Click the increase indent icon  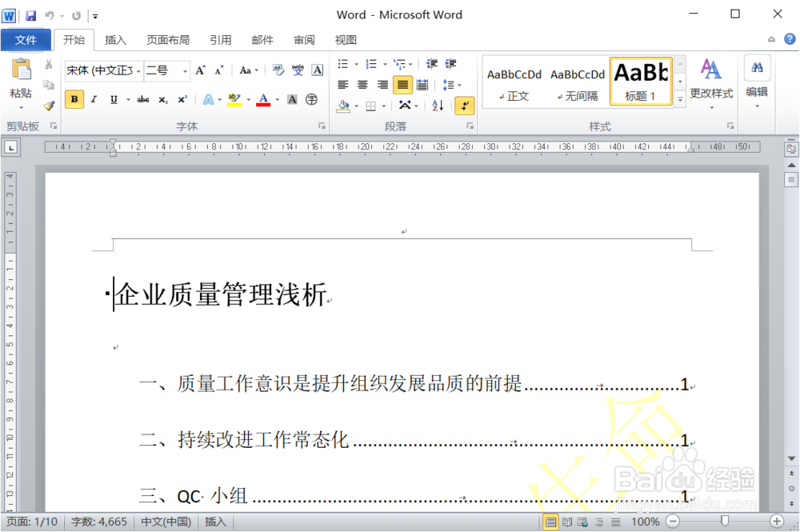tap(450, 65)
